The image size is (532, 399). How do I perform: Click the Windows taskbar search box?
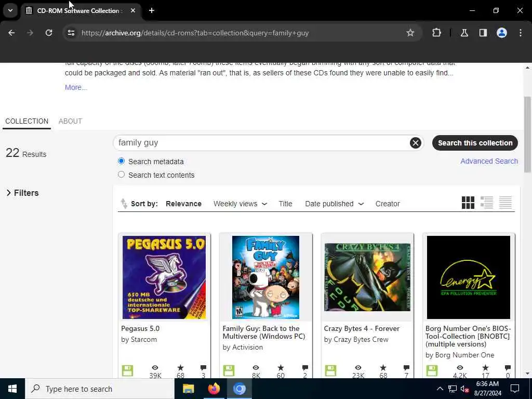pyautogui.click(x=100, y=389)
